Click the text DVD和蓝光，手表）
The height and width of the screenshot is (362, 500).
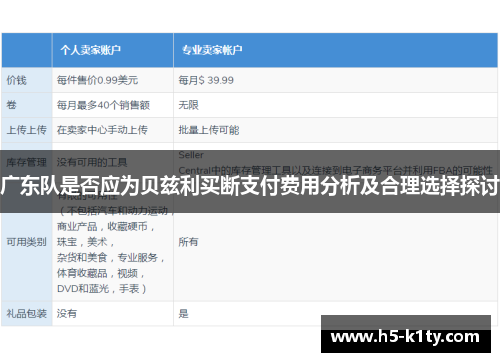pos(102,289)
